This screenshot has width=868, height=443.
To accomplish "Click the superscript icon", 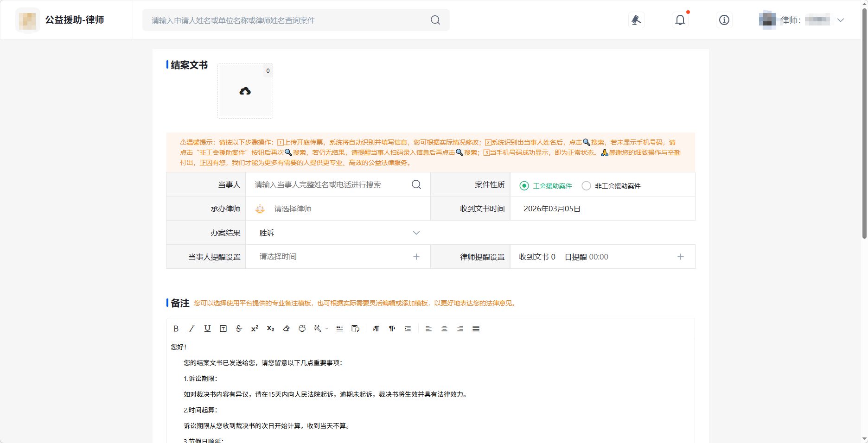I will coord(255,329).
